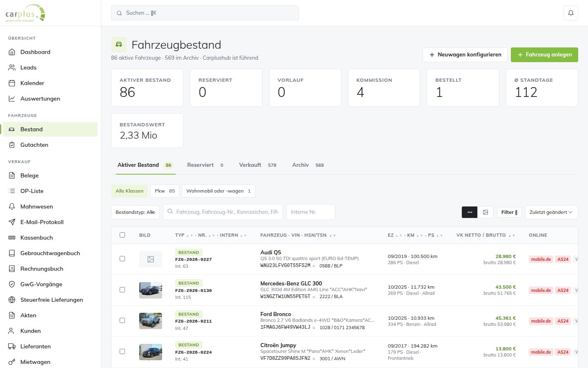588x368 pixels.
Task: Click the Kassenbuch banknote icon in the sidebar
Action: [12, 238]
